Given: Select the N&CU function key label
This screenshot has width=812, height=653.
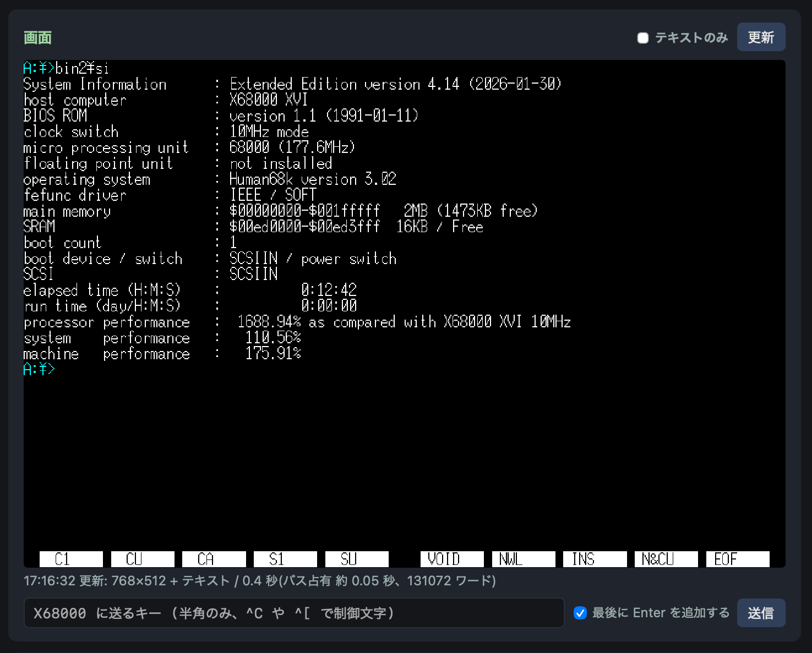Looking at the screenshot, I should (666, 559).
